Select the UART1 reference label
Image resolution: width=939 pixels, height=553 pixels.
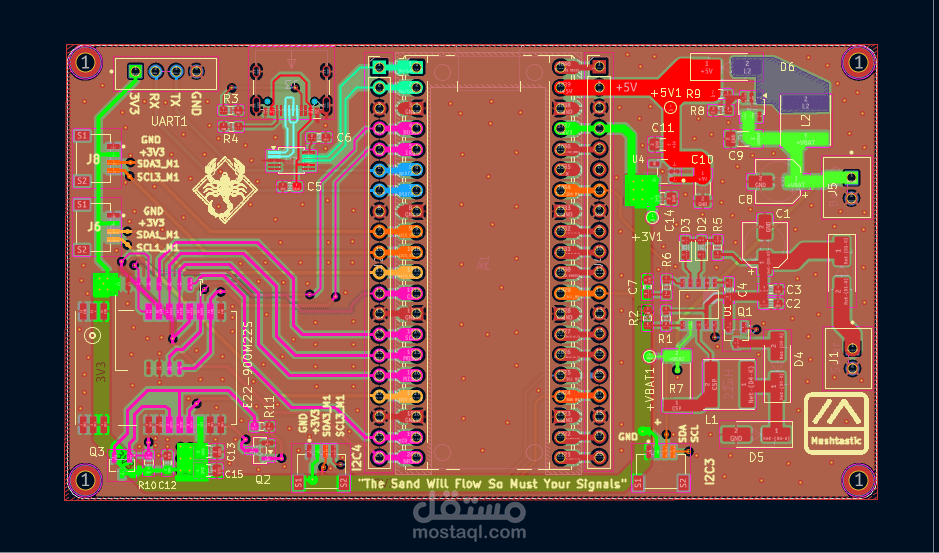(x=169, y=121)
